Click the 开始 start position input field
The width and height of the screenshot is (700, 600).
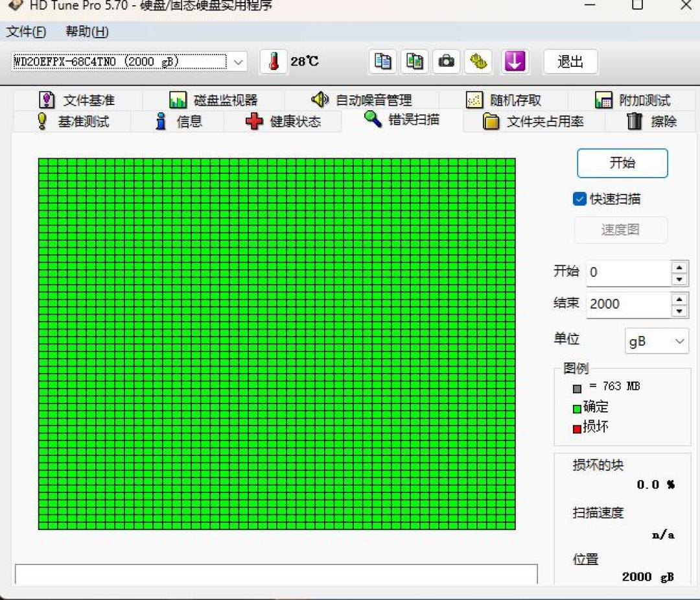(x=628, y=272)
